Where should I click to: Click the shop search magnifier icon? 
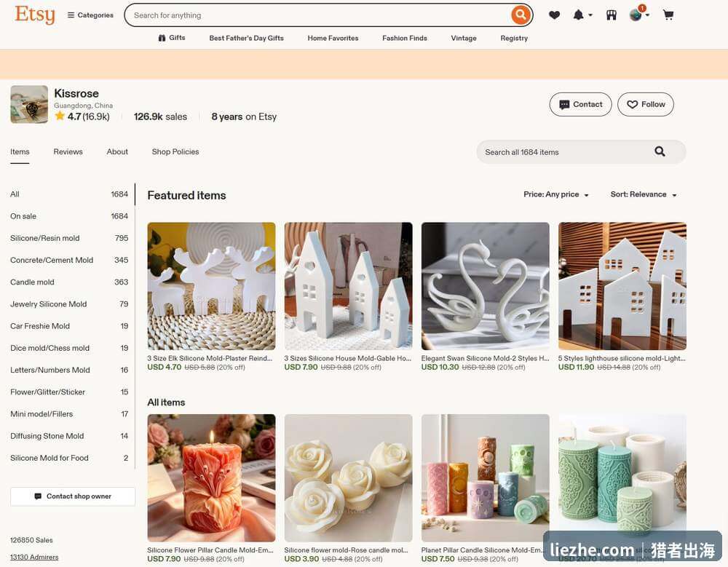coord(660,151)
